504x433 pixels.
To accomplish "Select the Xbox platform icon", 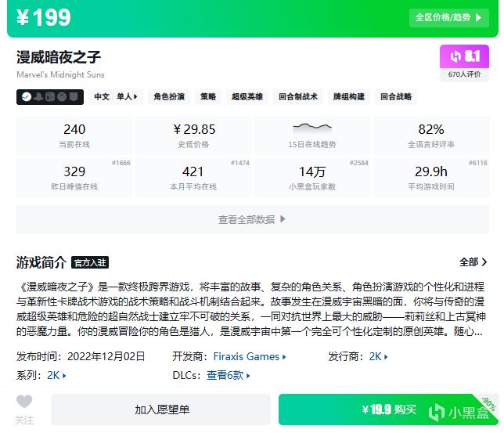I will (62, 97).
